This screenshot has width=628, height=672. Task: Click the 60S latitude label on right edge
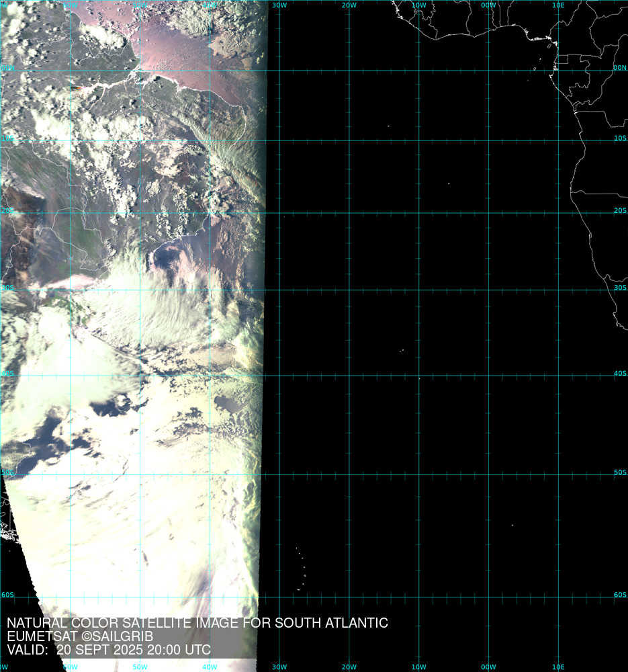point(619,595)
